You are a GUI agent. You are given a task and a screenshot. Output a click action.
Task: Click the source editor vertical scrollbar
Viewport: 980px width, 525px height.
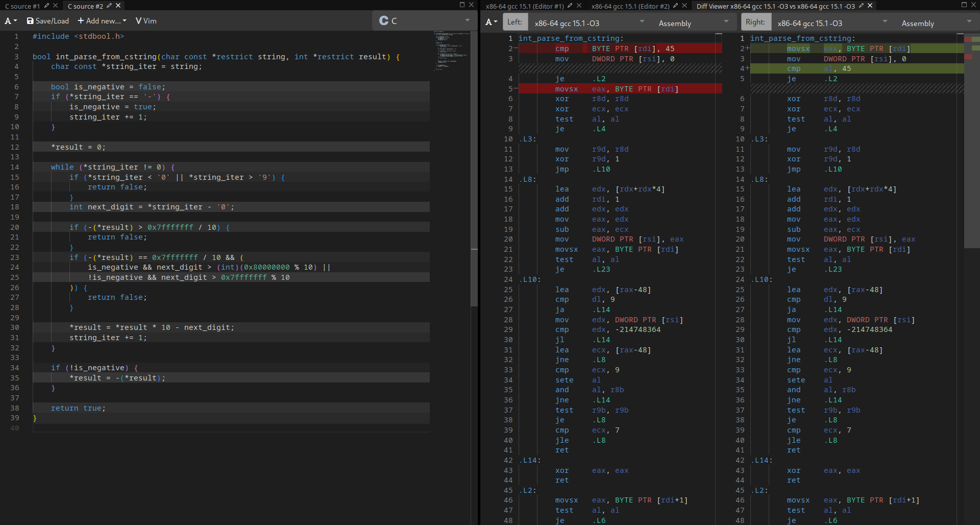pyautogui.click(x=474, y=169)
